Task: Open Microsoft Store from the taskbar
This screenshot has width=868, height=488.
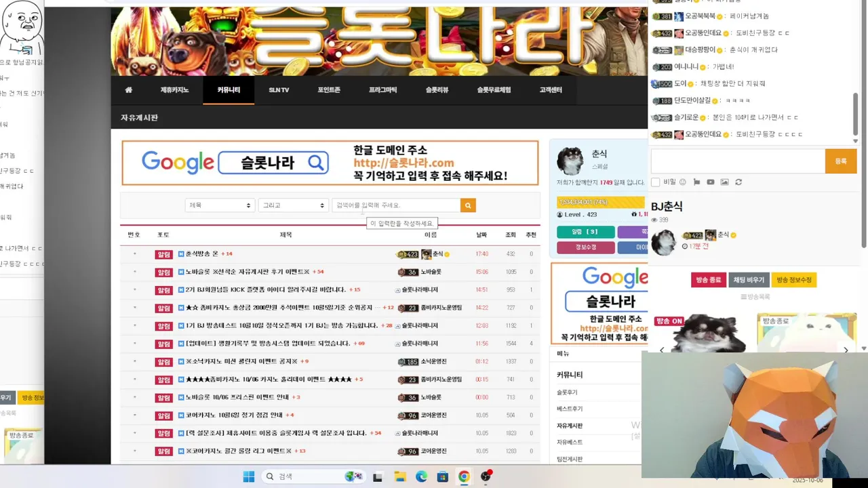Action: point(442,476)
